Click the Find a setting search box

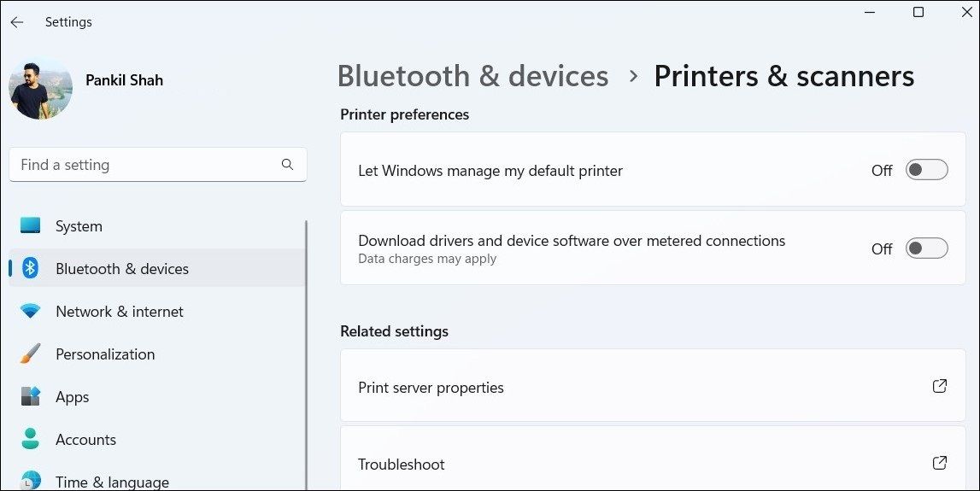(145, 165)
